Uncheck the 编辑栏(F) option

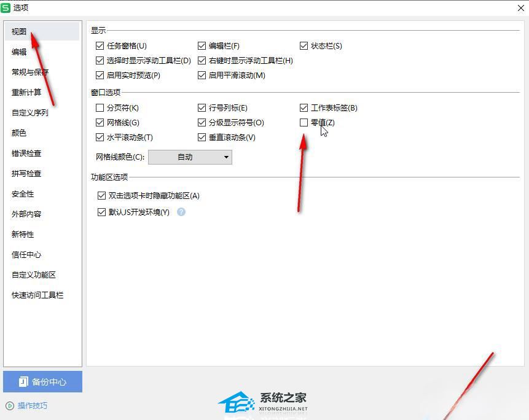(x=202, y=46)
